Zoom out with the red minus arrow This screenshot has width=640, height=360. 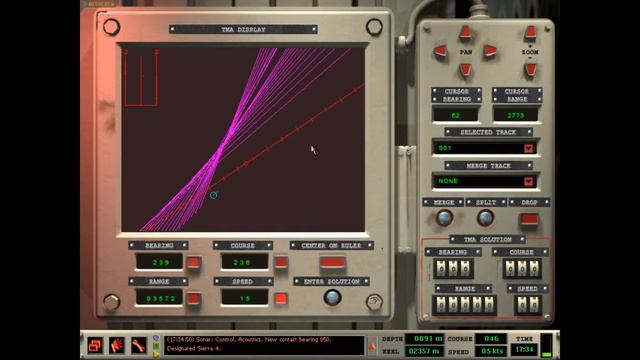tap(530, 70)
